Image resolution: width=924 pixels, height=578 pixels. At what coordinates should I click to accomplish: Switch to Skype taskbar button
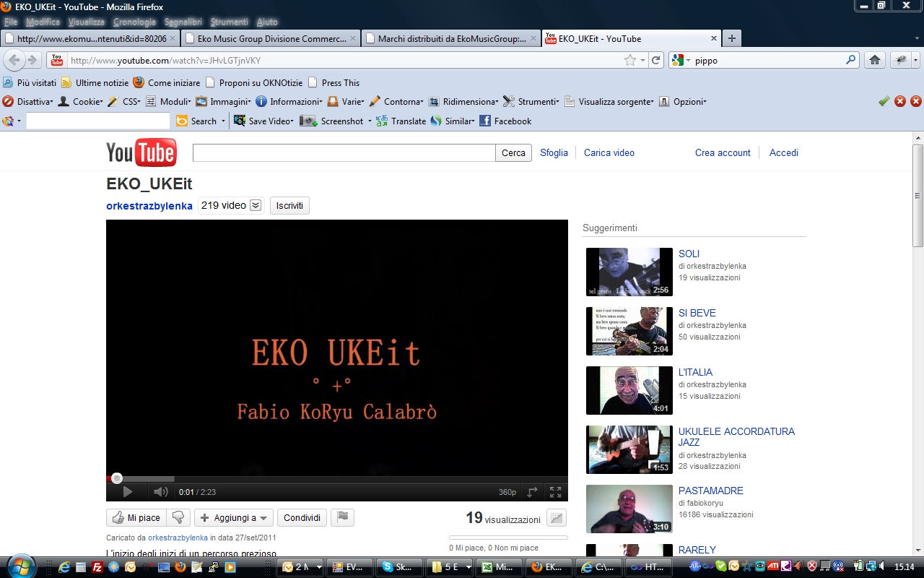[400, 567]
